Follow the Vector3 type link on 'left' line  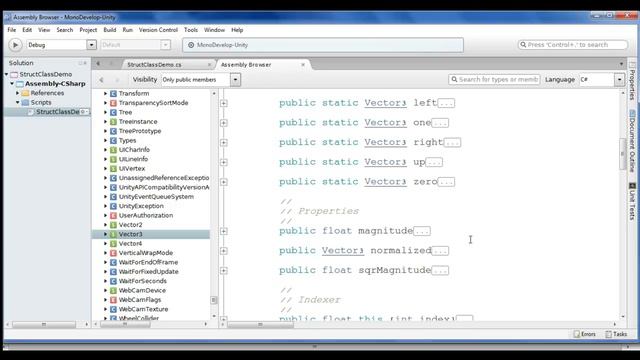click(x=385, y=103)
